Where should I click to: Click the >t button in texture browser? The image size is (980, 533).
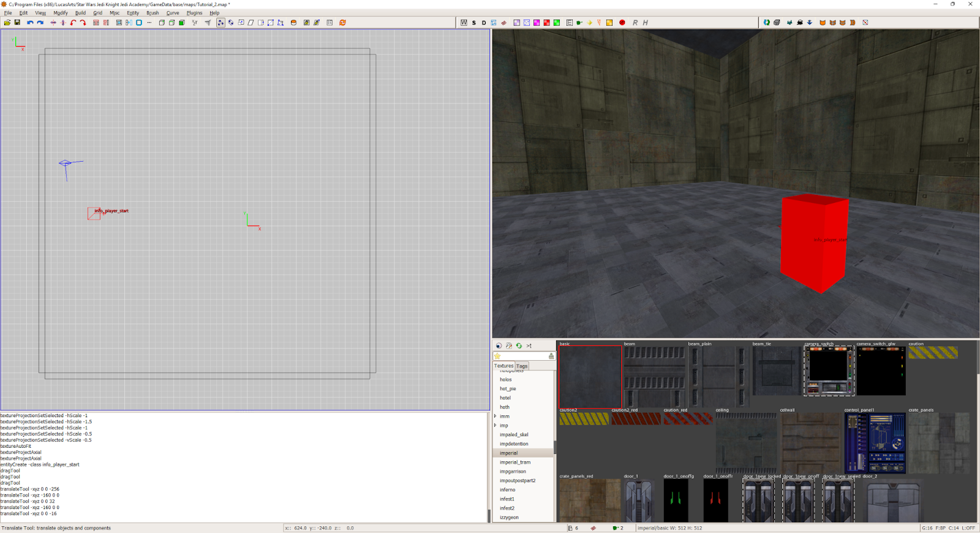(529, 346)
